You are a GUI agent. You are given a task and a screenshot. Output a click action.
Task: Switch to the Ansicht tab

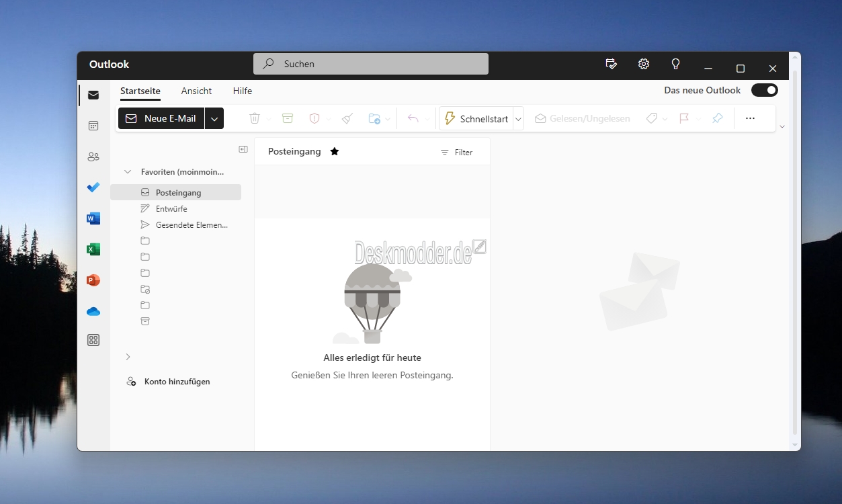(196, 91)
